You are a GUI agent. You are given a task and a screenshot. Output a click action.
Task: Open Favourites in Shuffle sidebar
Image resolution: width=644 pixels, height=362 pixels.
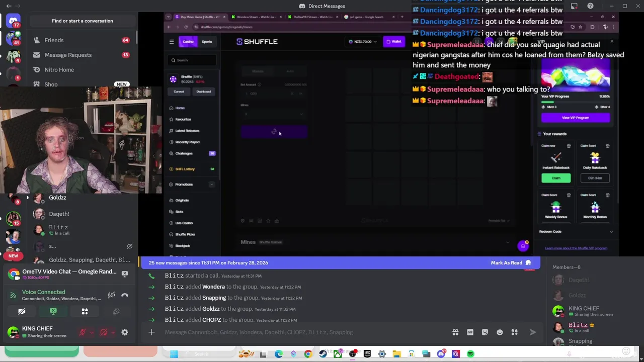tap(183, 119)
